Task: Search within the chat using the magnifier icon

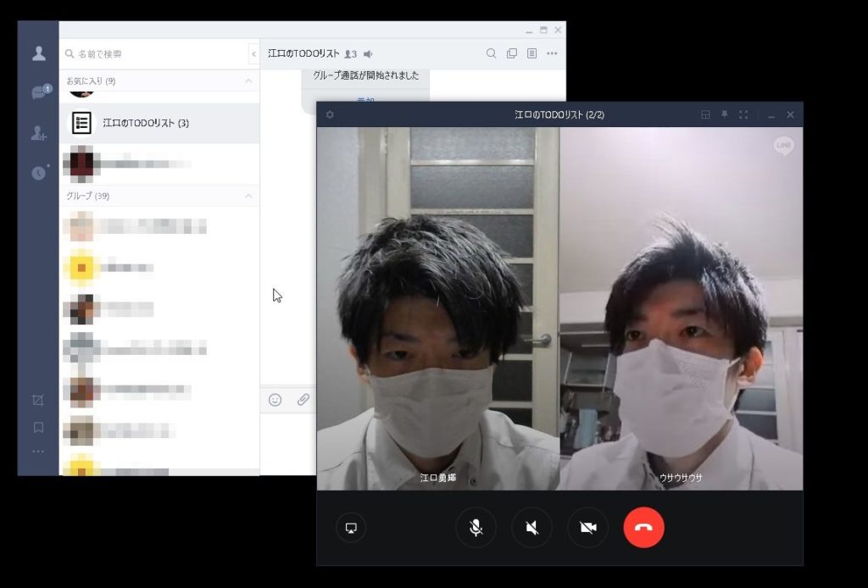Action: [491, 53]
